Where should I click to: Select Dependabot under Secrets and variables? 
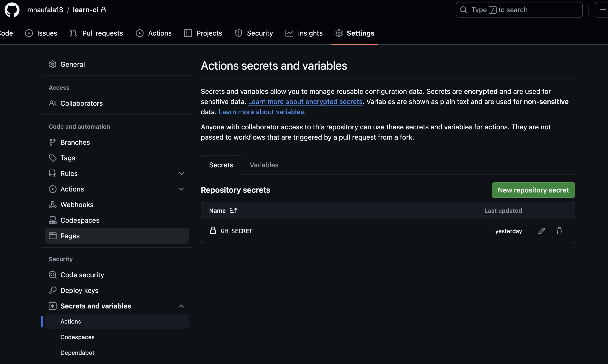coord(77,353)
